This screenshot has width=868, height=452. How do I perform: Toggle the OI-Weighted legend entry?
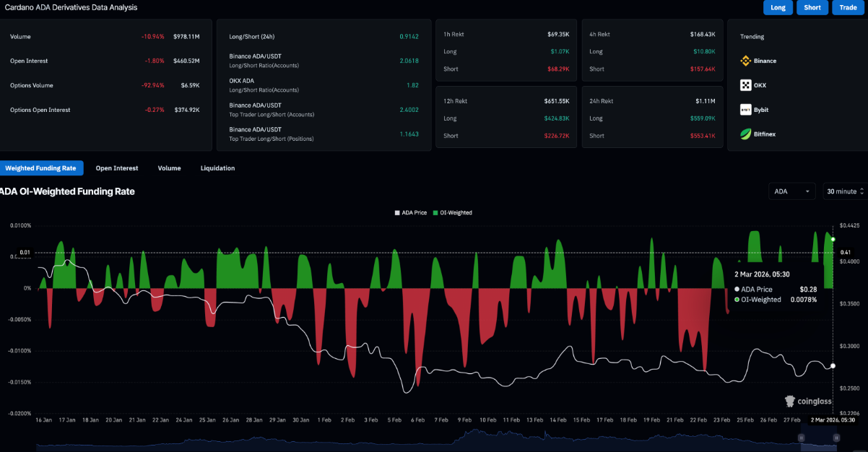pyautogui.click(x=454, y=212)
